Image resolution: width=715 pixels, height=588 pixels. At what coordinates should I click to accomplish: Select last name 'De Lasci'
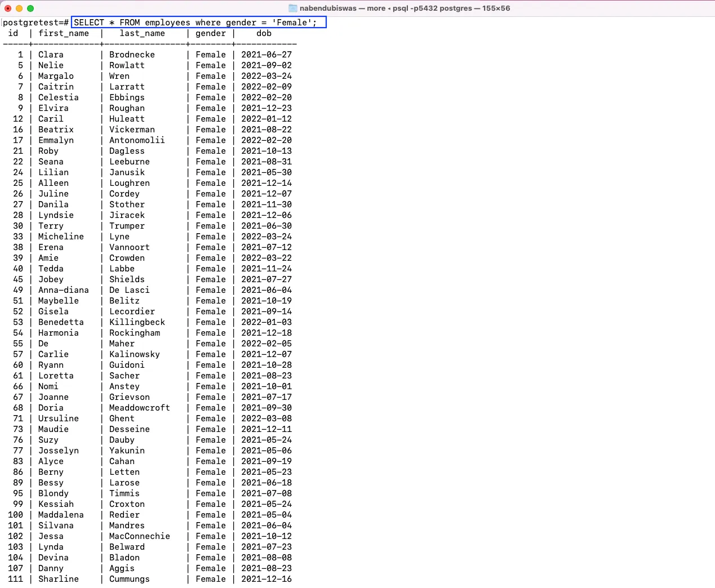point(130,290)
